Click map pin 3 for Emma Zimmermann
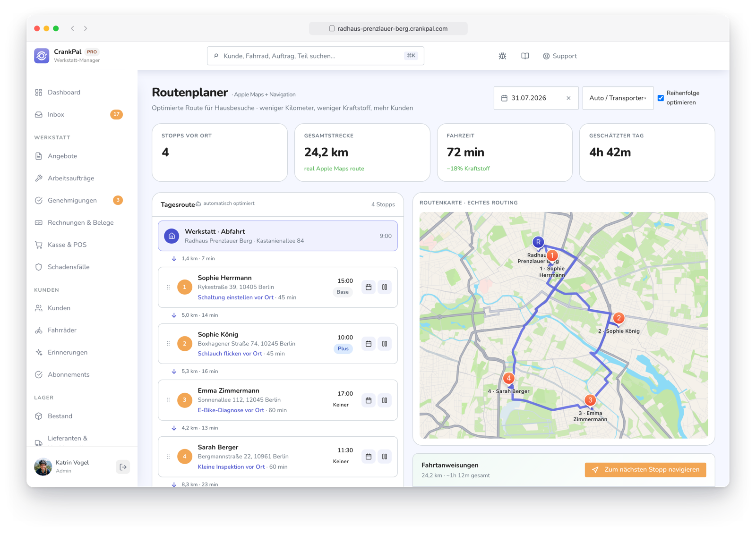The height and width of the screenshot is (534, 756). coord(590,400)
